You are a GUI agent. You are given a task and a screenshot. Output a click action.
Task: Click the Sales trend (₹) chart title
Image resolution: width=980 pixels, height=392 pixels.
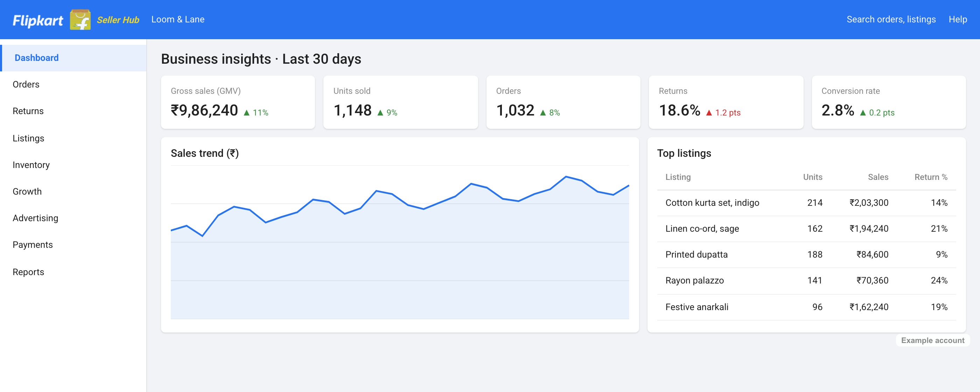[x=205, y=153]
